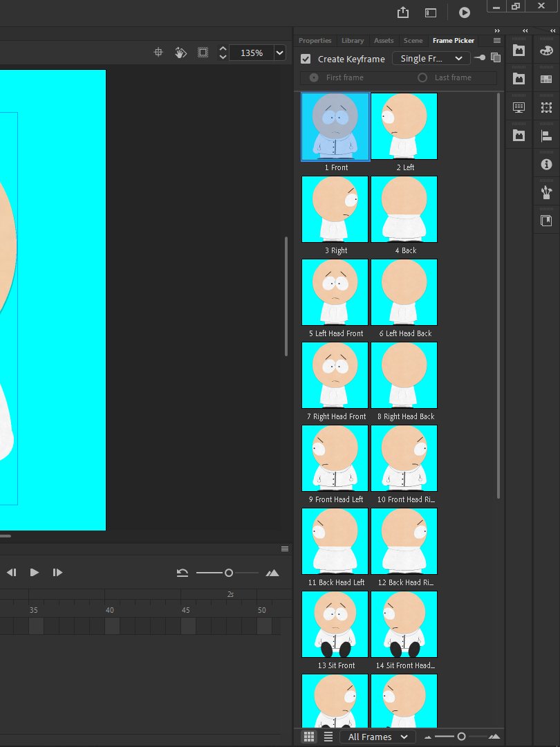Click the large mountains icon to enlarge thumbnails
The image size is (560, 747).
pos(494,737)
